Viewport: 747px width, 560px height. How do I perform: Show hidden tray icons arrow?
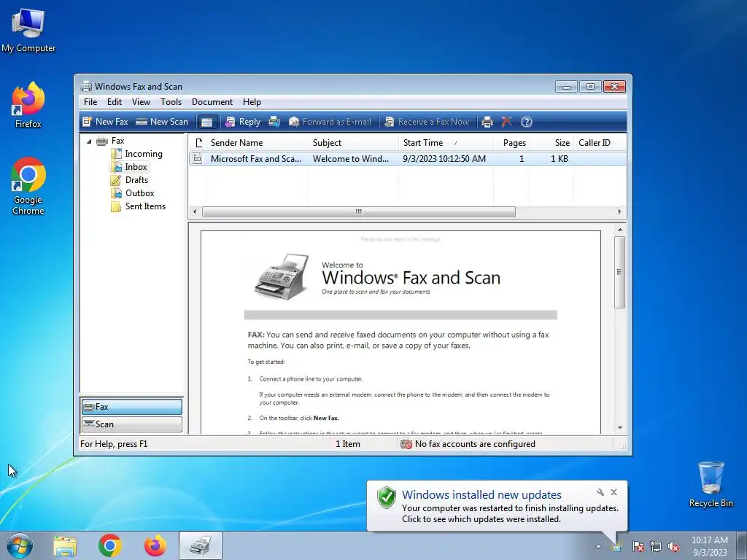598,547
